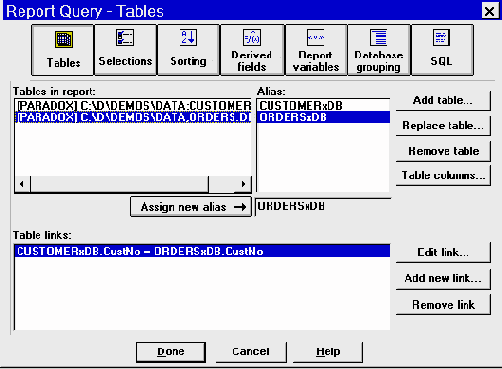
Task: Open Table columns dialog
Action: pyautogui.click(x=443, y=175)
